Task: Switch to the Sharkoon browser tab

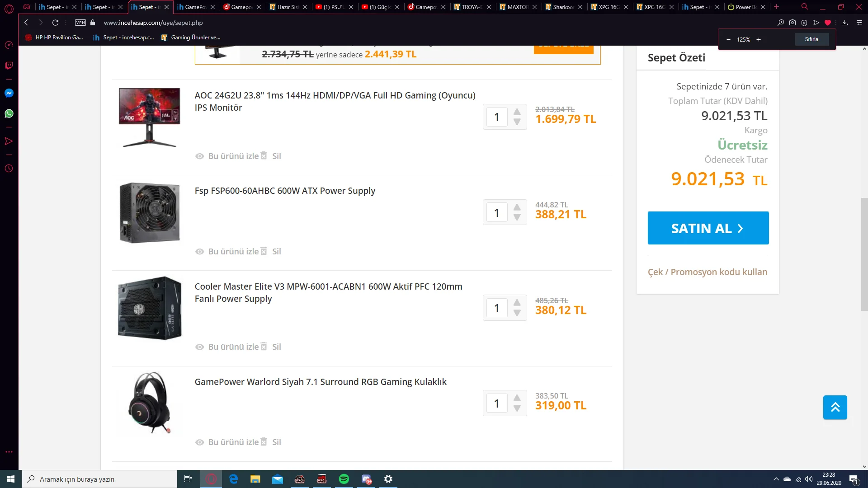Action: [x=563, y=7]
